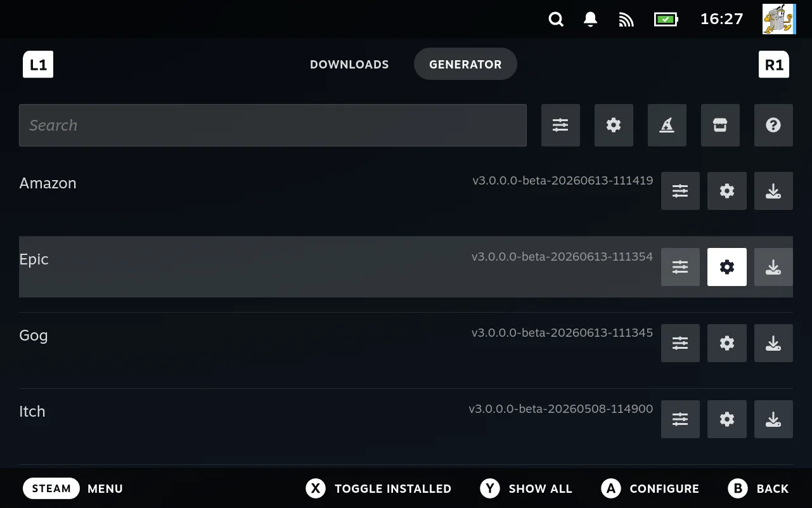
Task: Open sliders options for Epic
Action: tap(680, 267)
